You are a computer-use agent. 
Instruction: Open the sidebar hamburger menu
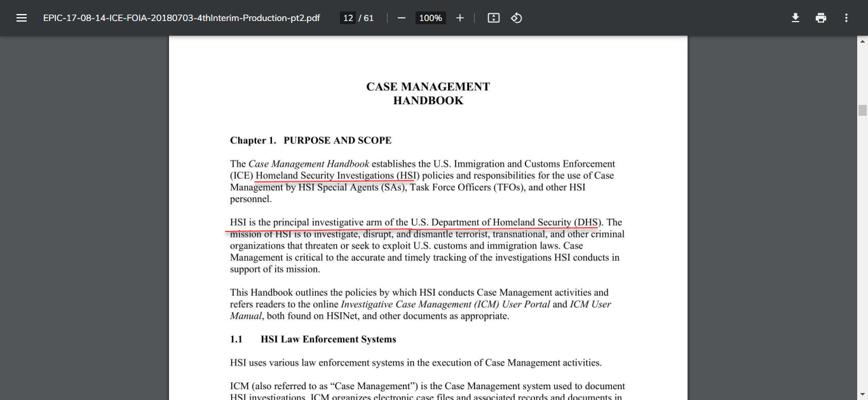coord(22,18)
